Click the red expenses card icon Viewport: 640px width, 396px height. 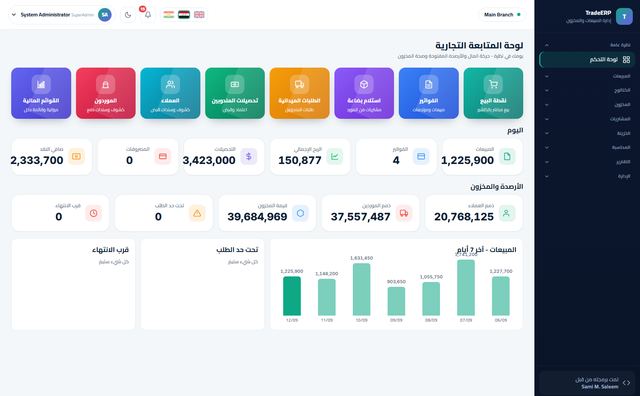coord(162,156)
